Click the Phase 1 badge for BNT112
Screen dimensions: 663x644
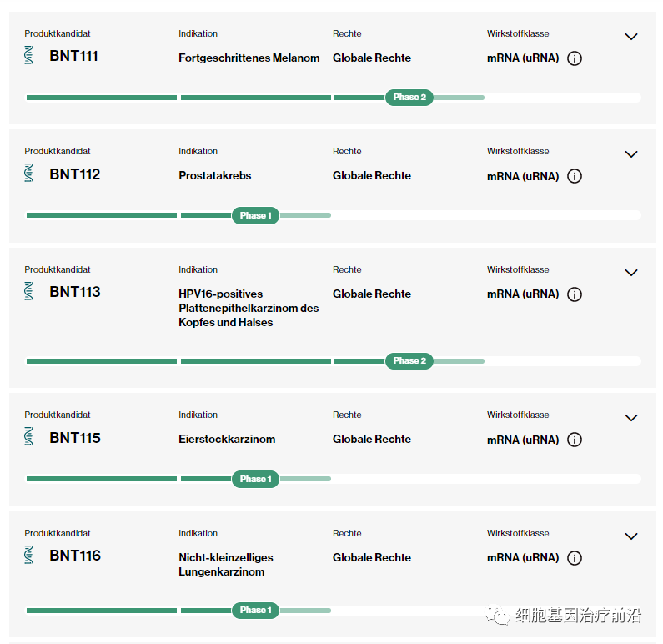click(255, 215)
